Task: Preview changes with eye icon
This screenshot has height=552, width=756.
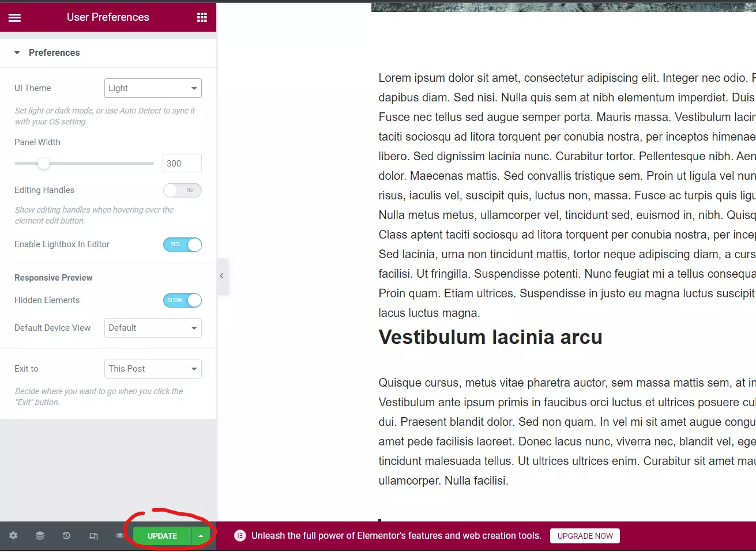Action: click(x=120, y=536)
